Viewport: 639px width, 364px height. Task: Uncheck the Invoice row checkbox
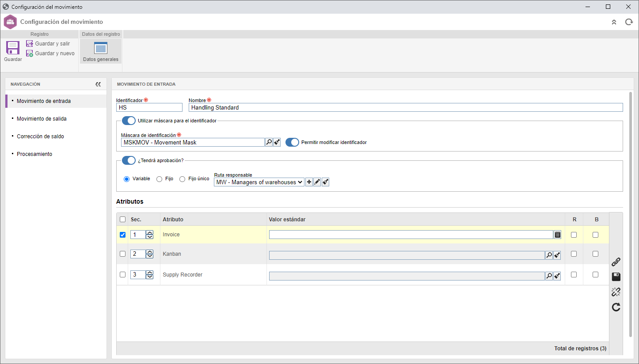[x=122, y=235]
